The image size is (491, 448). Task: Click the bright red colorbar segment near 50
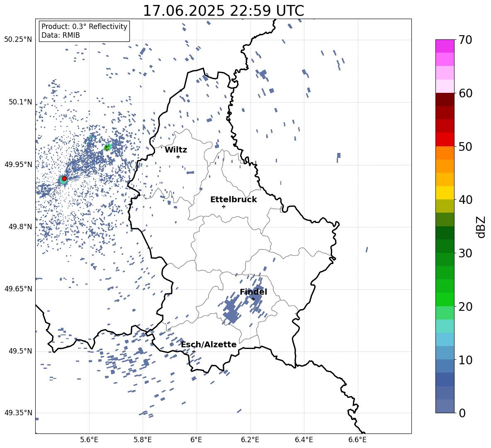(445, 140)
